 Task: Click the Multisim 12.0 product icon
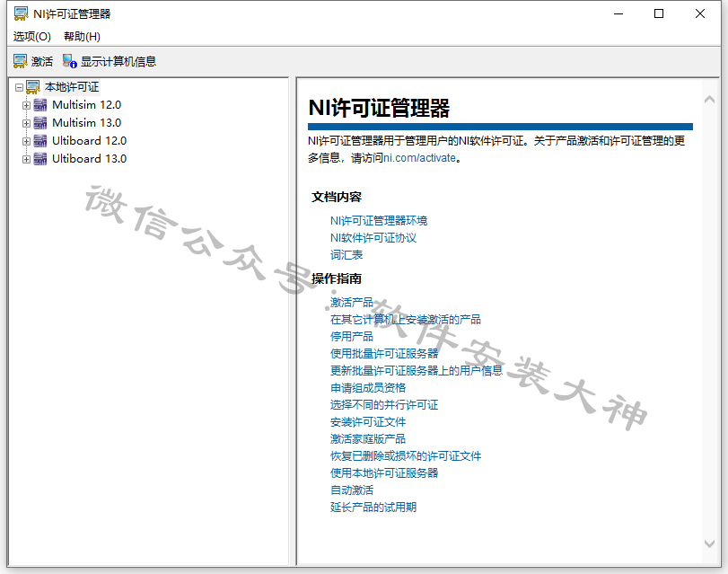[40, 105]
